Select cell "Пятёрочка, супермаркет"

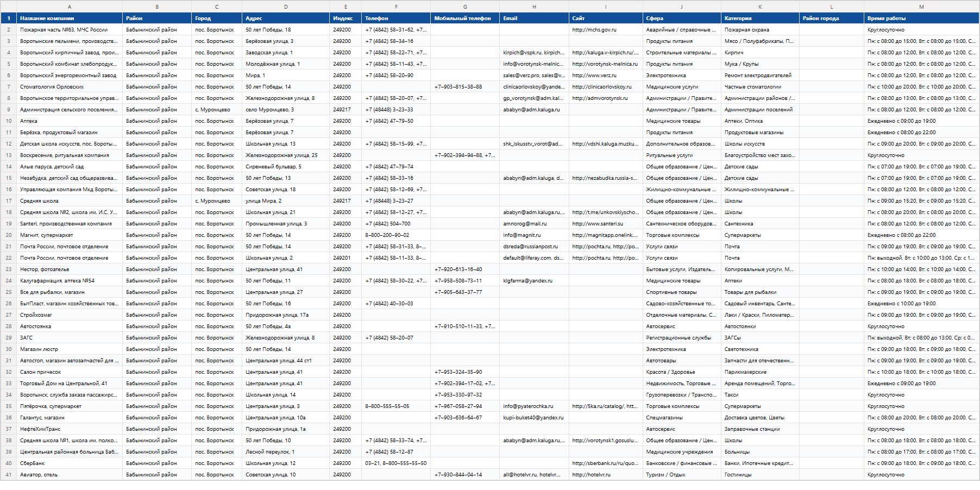click(70, 406)
